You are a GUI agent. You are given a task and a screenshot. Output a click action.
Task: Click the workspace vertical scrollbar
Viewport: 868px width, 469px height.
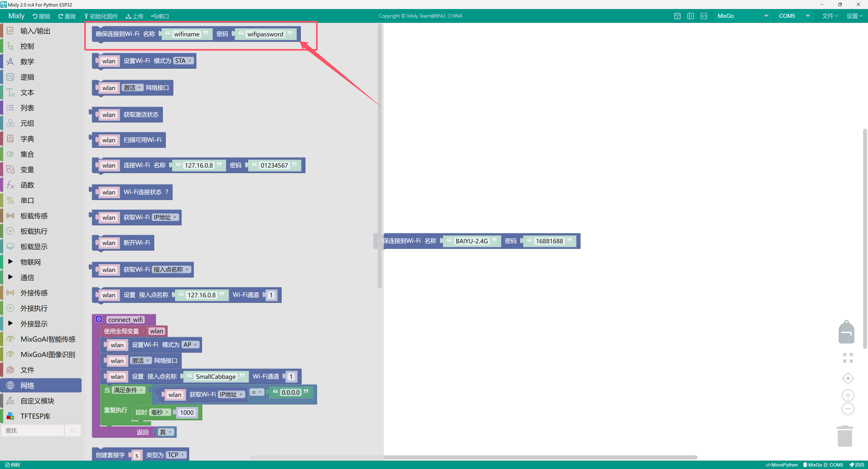click(865, 238)
